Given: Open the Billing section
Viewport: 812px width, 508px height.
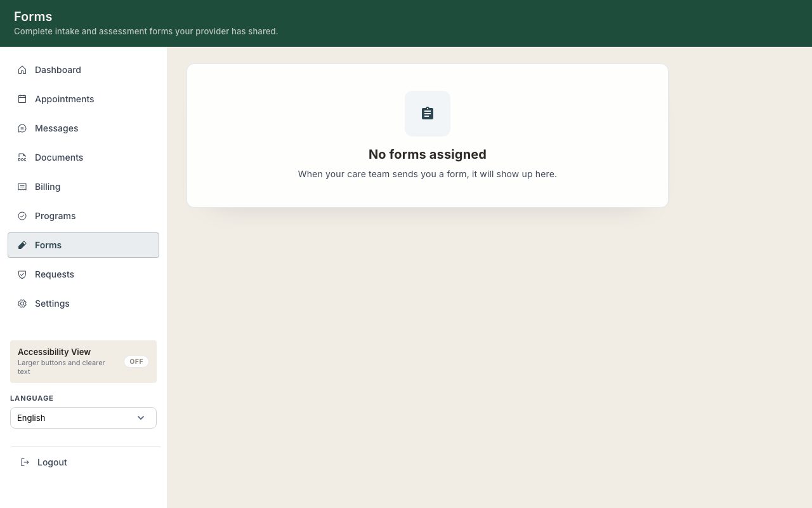Looking at the screenshot, I should pyautogui.click(x=83, y=187).
